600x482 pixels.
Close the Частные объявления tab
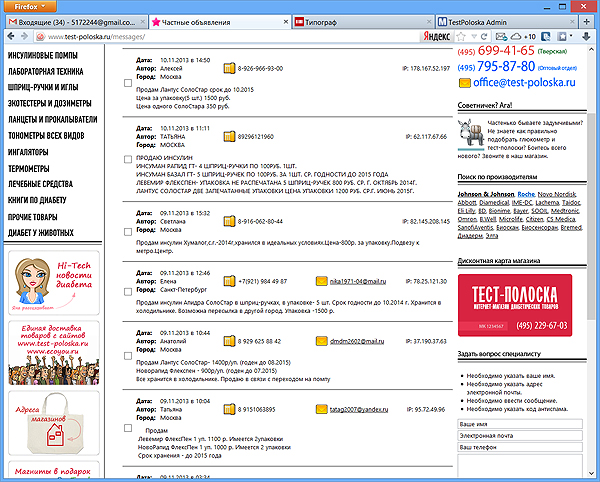tap(286, 22)
